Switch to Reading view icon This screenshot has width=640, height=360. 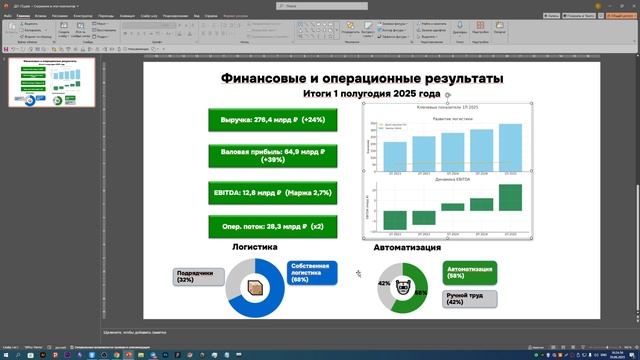point(573,347)
